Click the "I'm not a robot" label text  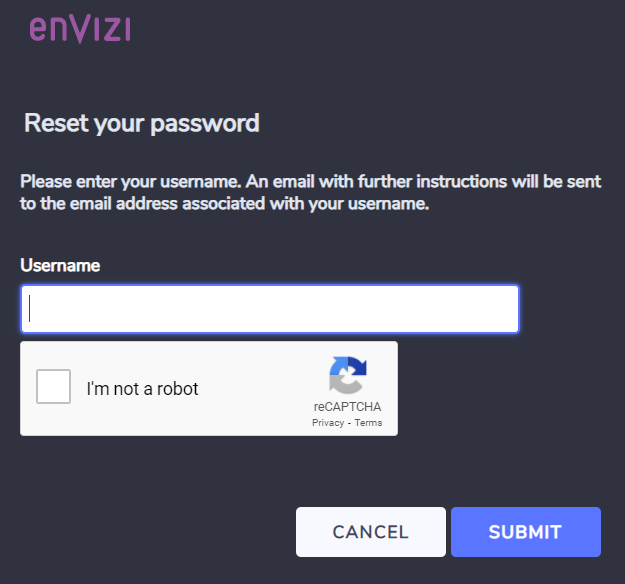(x=142, y=389)
